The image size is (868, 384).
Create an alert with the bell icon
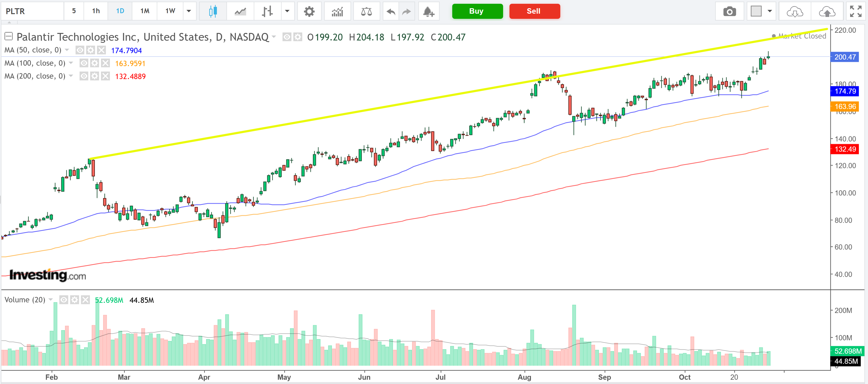pos(428,11)
